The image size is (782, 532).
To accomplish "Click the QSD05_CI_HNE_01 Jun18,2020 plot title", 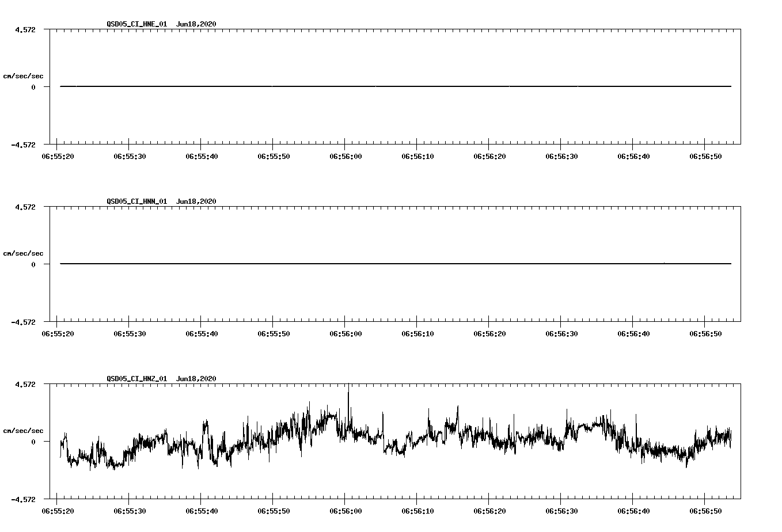I will click(161, 24).
